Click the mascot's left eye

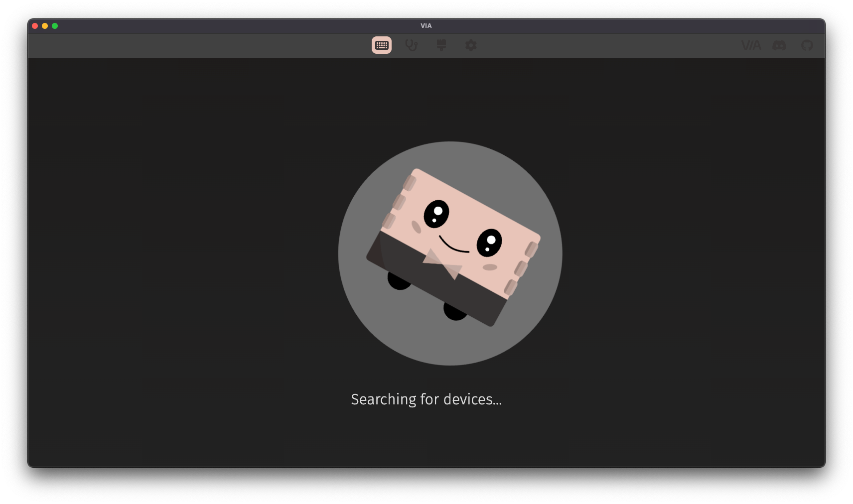(x=436, y=214)
